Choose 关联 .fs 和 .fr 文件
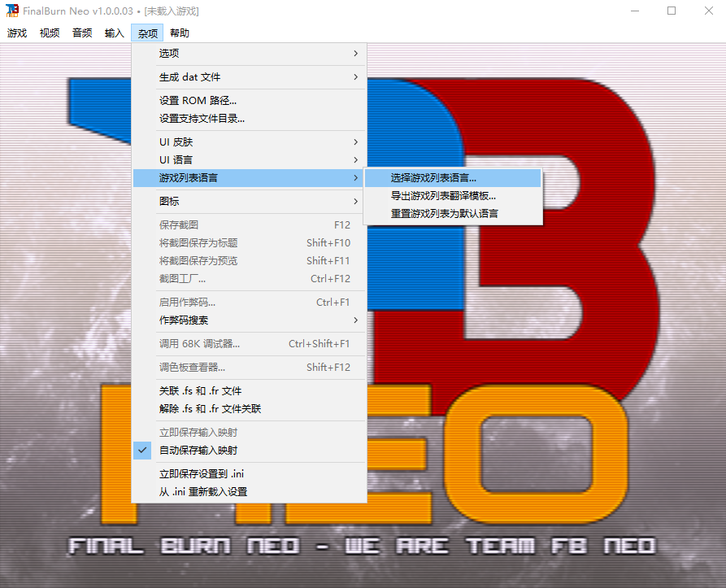 click(x=249, y=390)
